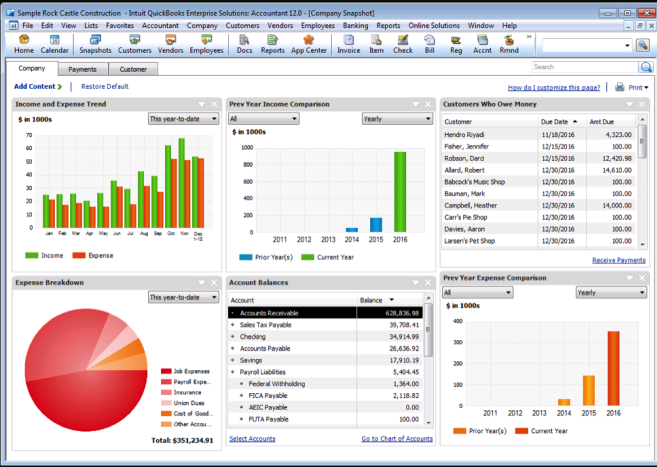Click the snapshot Search input field
Viewport: 657px width, 467px height.
click(x=585, y=67)
